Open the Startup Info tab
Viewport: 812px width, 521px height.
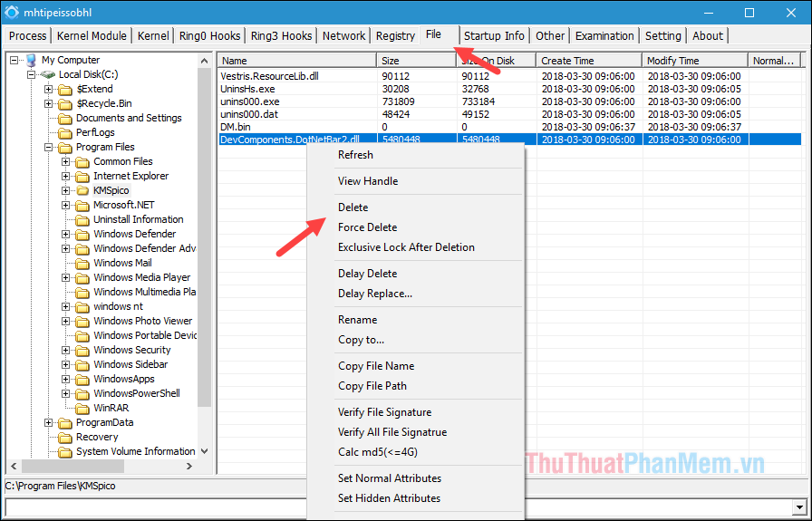(x=494, y=35)
